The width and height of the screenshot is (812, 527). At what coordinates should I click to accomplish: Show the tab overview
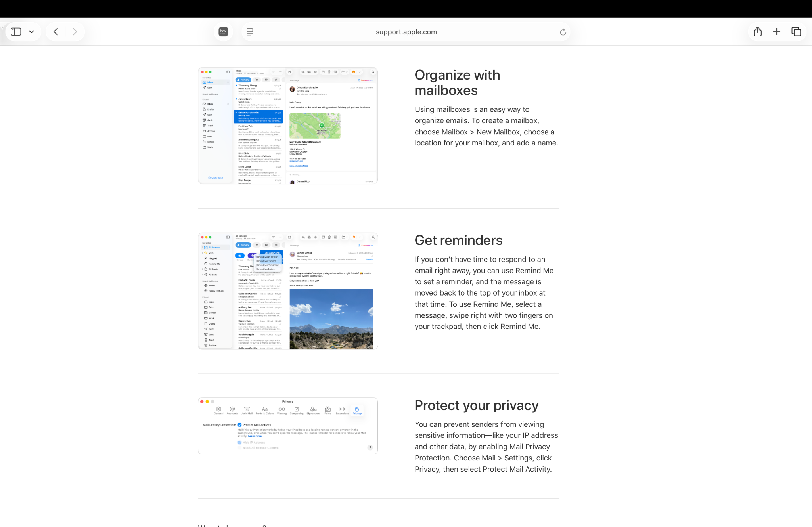pos(796,32)
